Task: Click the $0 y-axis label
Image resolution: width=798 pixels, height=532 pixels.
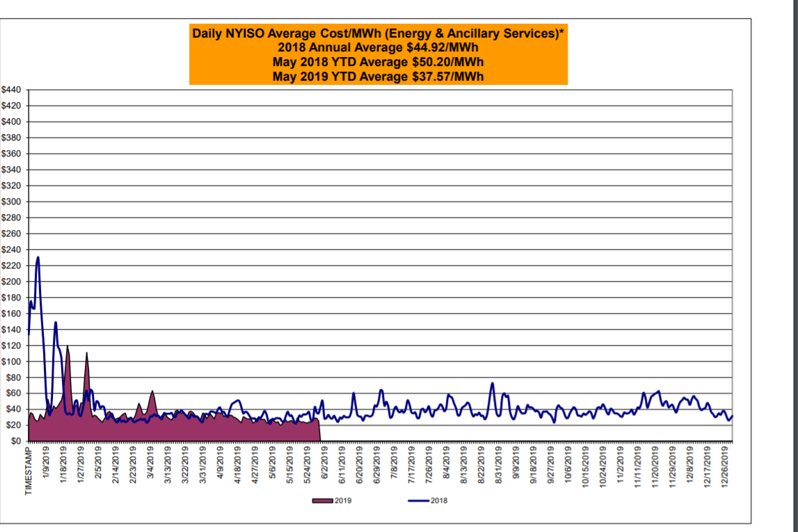Action: point(17,441)
